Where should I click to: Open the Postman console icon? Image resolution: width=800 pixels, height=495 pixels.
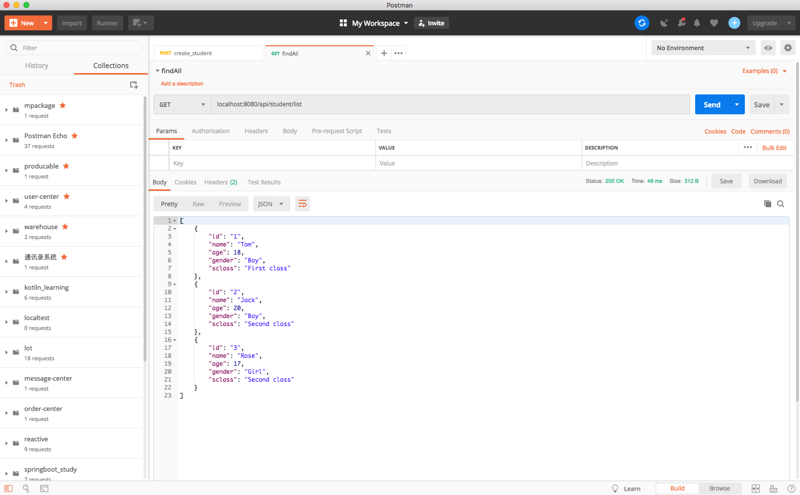[44, 488]
